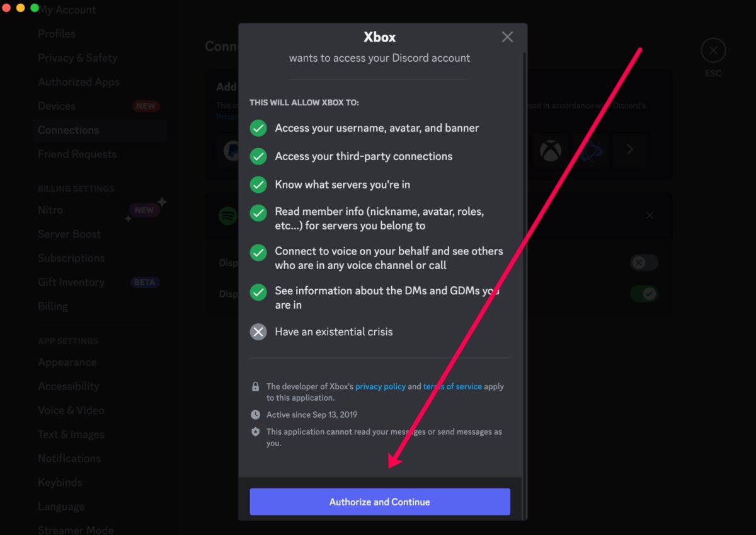Close the Xbox authorization dialog

507,37
